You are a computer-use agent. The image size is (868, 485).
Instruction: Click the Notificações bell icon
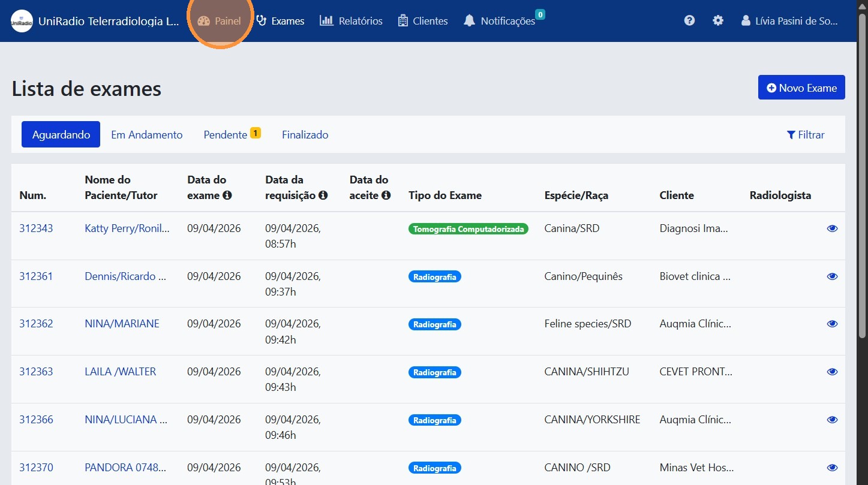(x=469, y=21)
